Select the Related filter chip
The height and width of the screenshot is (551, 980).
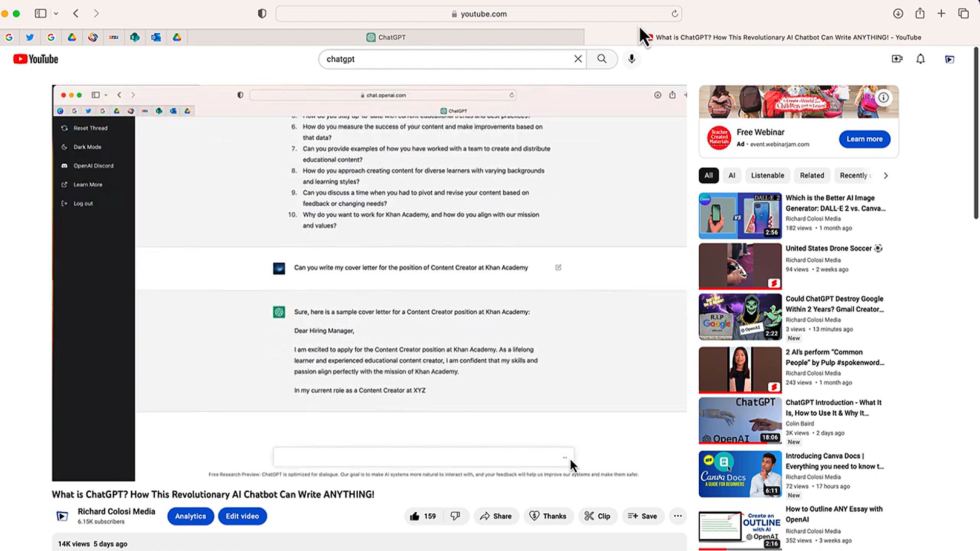pos(812,176)
